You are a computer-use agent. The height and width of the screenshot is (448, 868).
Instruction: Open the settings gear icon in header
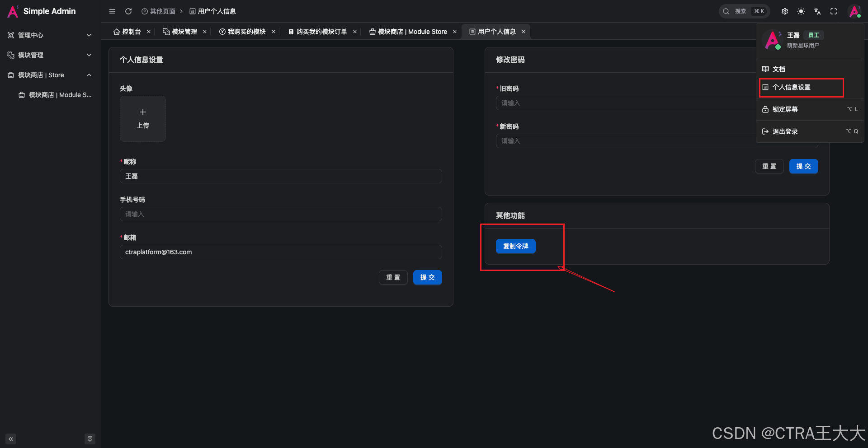coord(785,11)
